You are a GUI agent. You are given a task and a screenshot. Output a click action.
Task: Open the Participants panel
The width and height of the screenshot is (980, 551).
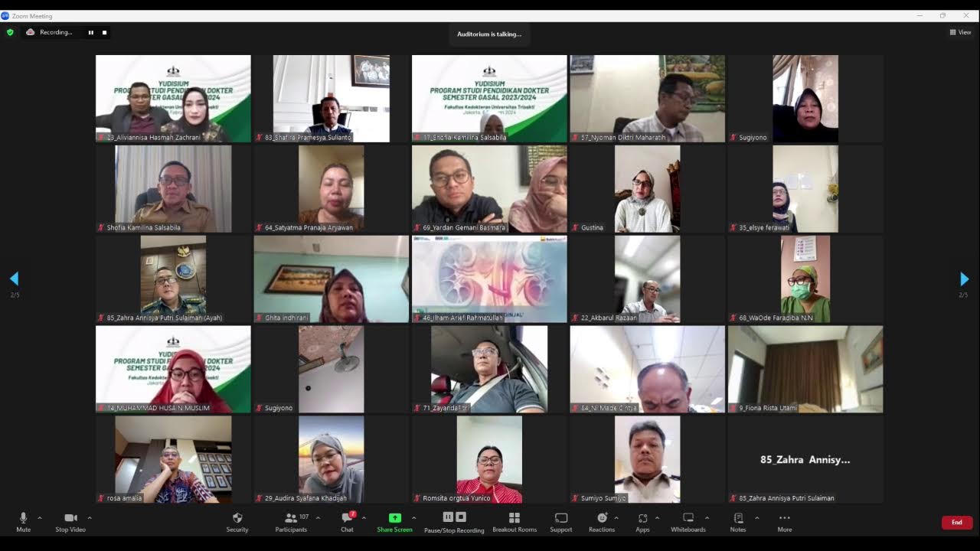tap(291, 521)
